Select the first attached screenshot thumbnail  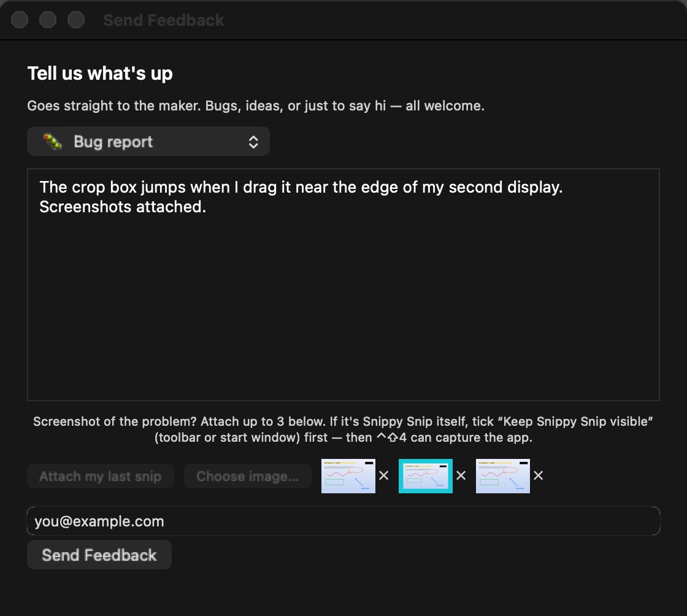[348, 475]
